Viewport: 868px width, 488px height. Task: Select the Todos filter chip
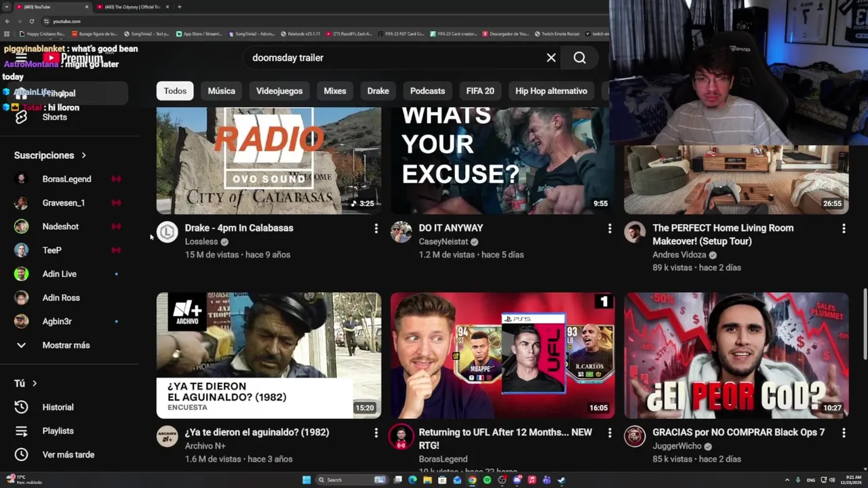175,91
